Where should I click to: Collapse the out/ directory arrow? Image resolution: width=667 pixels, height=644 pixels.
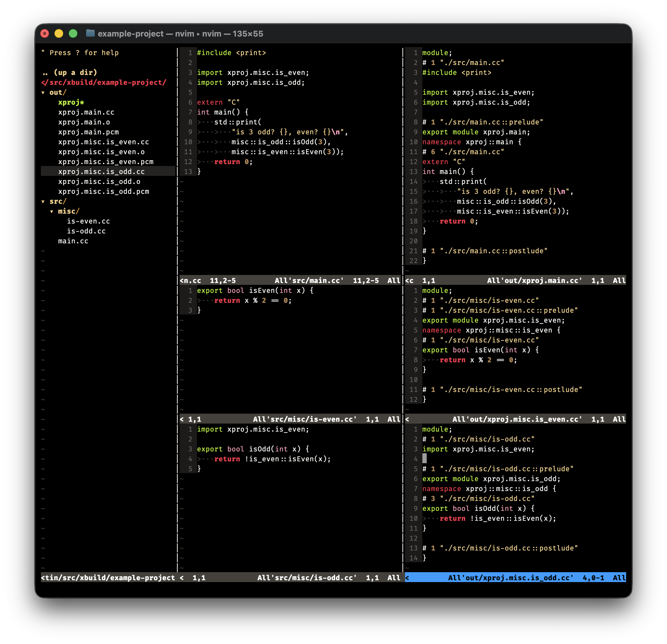[43, 93]
